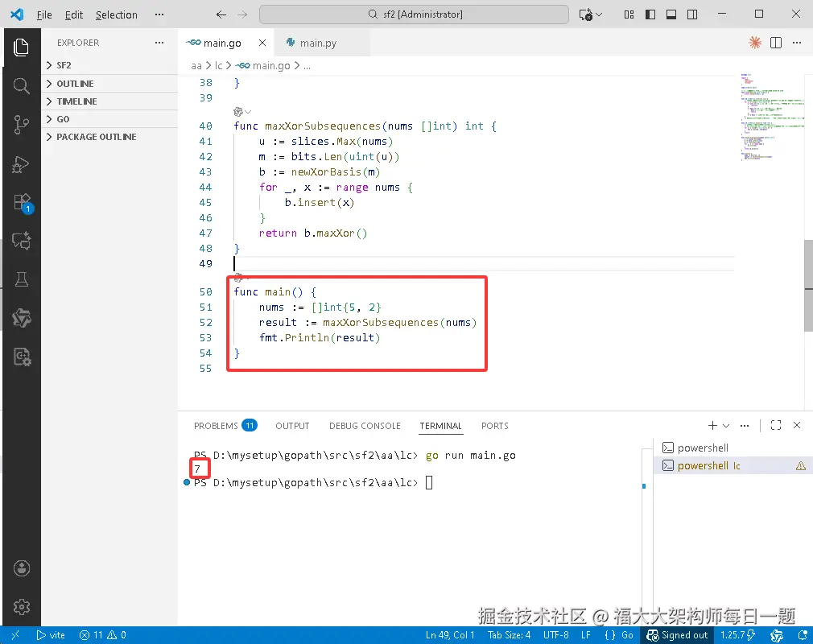
Task: Open the chat sparkle view icon
Action: click(21, 241)
